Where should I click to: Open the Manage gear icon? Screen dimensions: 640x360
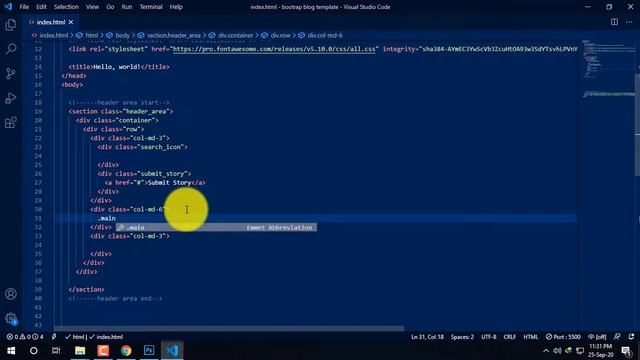click(11, 318)
